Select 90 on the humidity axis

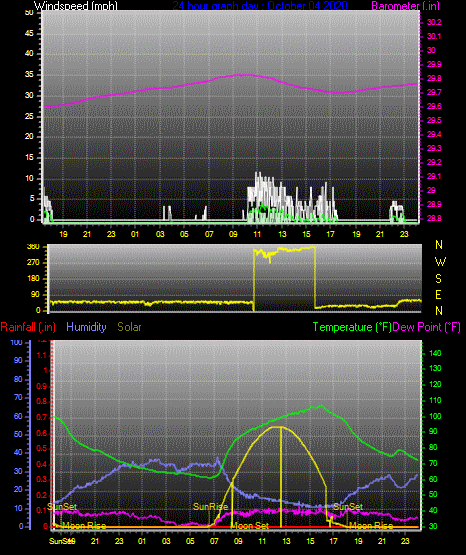pos(18,361)
